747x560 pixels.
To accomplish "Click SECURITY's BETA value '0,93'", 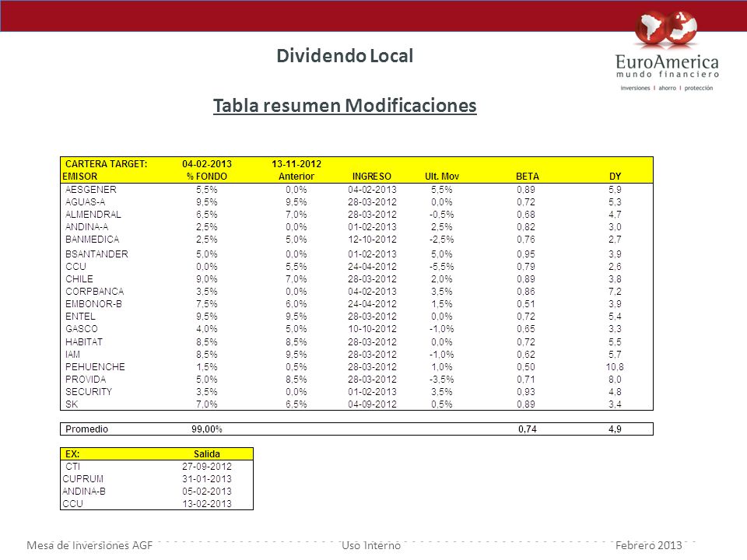I will click(526, 391).
